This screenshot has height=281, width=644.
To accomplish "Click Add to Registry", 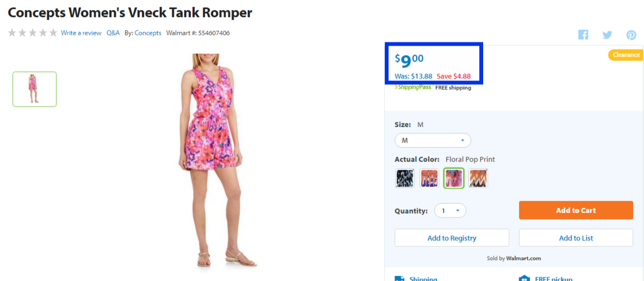I will [452, 238].
